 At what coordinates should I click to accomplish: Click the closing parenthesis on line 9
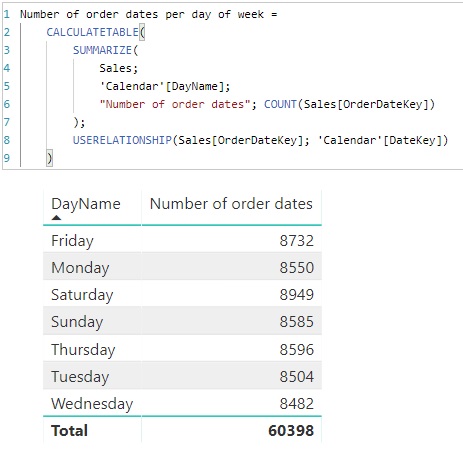(x=49, y=158)
